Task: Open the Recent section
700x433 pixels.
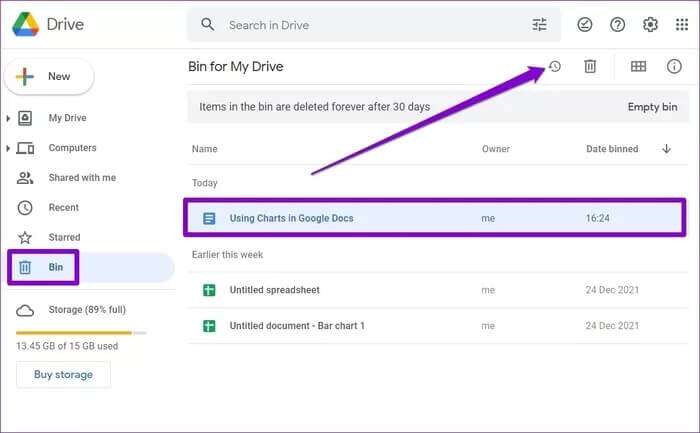Action: 63,208
